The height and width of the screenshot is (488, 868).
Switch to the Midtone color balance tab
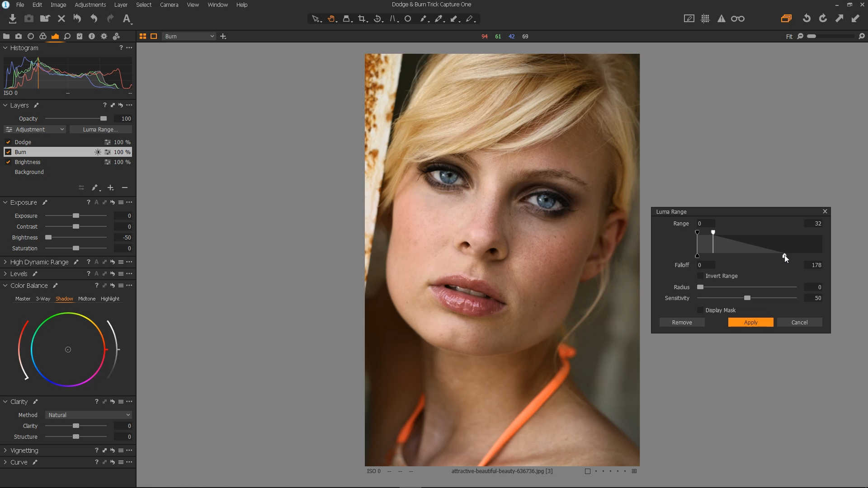click(x=86, y=299)
